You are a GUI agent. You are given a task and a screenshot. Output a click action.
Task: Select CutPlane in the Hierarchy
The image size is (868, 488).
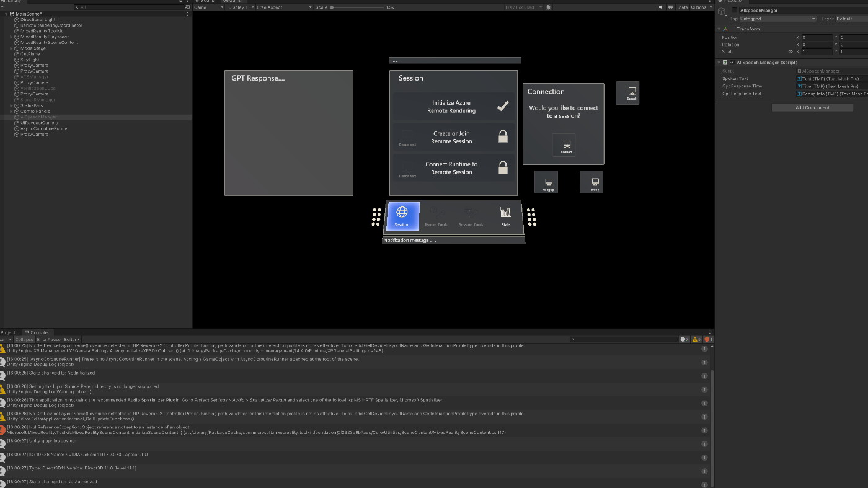(x=30, y=54)
